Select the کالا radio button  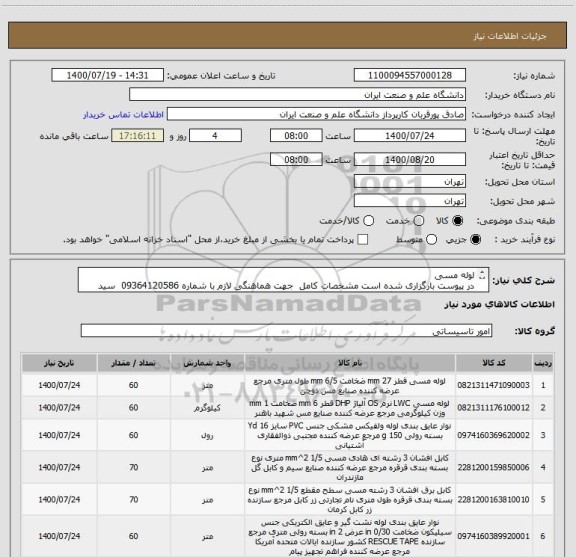tap(458, 221)
